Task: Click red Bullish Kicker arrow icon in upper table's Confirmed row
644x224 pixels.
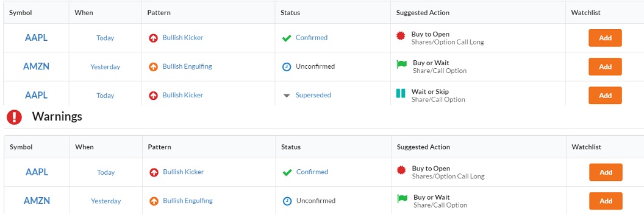Action: coord(153,38)
